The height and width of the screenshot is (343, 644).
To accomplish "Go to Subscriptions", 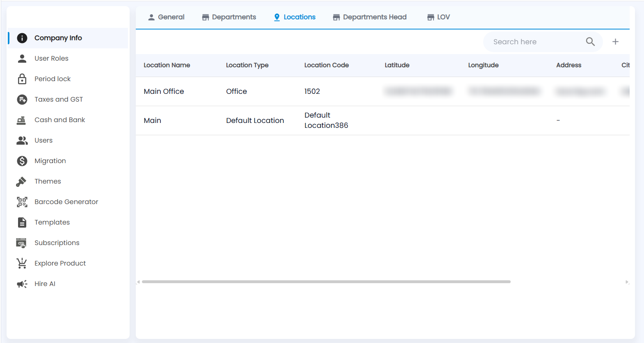I will tap(68, 243).
